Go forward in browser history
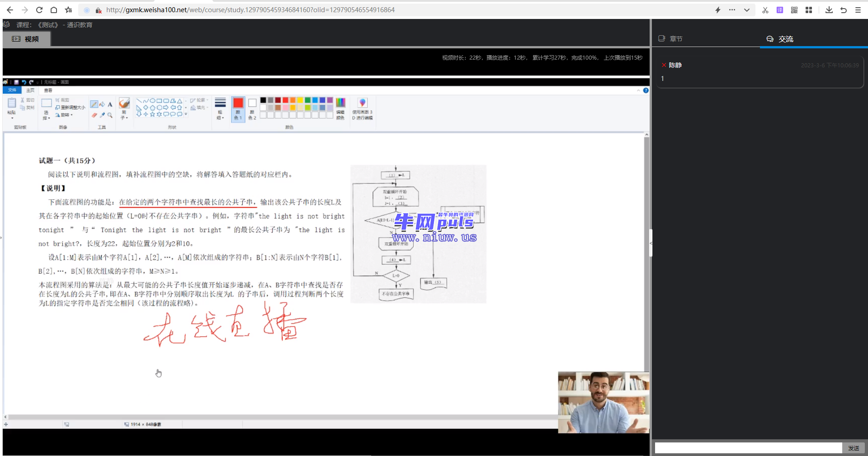 (24, 10)
